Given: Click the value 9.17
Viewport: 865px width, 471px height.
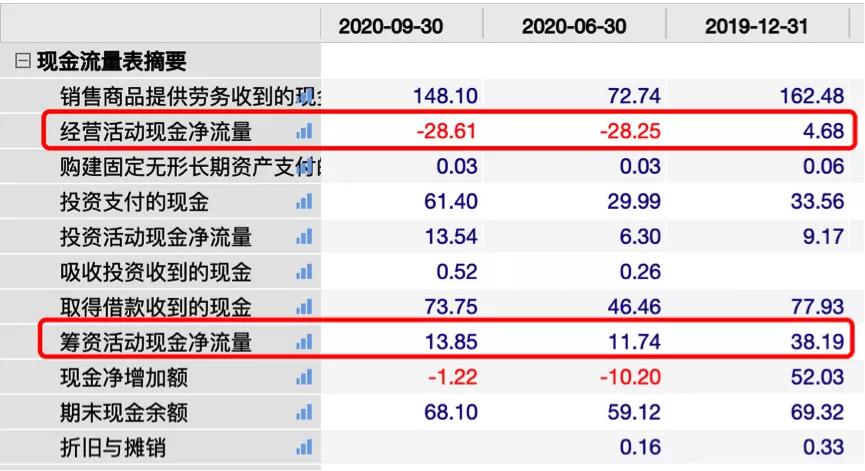Looking at the screenshot, I should pyautogui.click(x=824, y=237).
